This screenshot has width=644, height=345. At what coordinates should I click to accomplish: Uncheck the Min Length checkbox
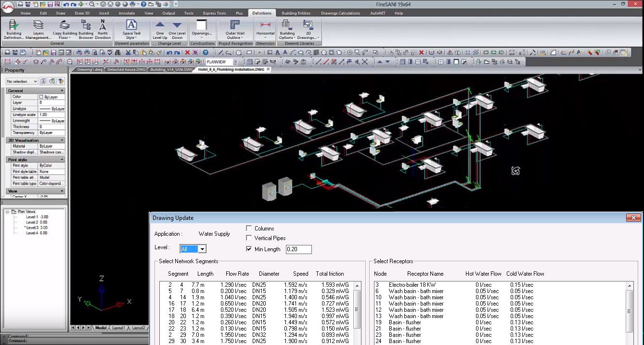tap(249, 249)
